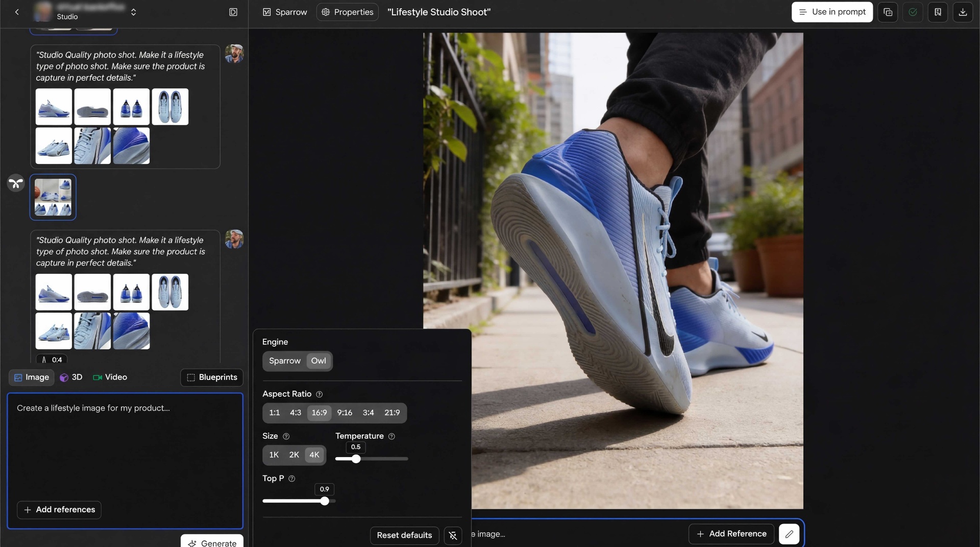The width and height of the screenshot is (980, 547).
Task: Open the Sparrow model selector
Action: tap(285, 12)
